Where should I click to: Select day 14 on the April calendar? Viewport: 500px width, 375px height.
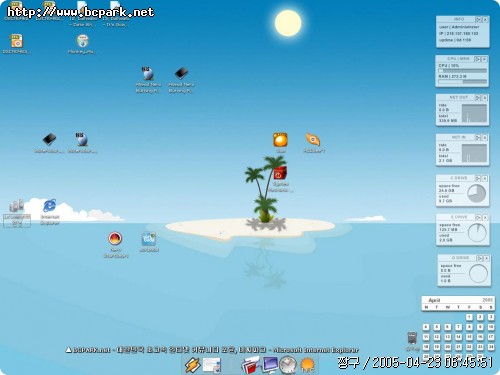click(x=458, y=337)
